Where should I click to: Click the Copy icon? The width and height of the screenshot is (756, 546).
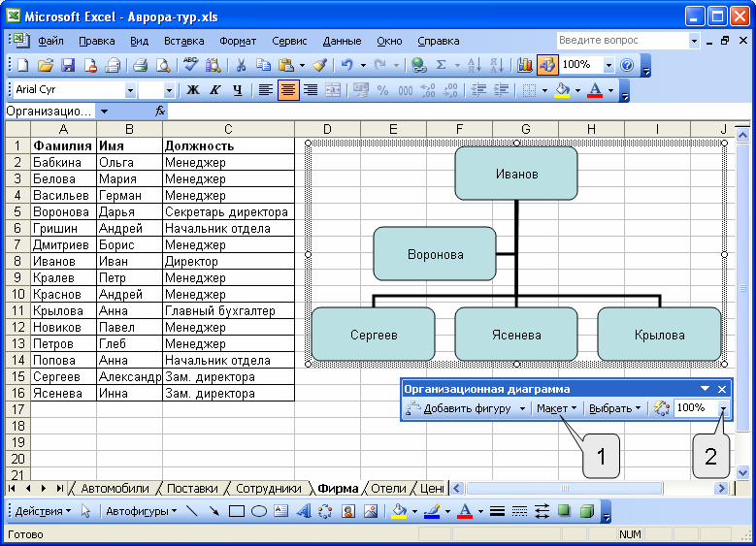(x=263, y=65)
